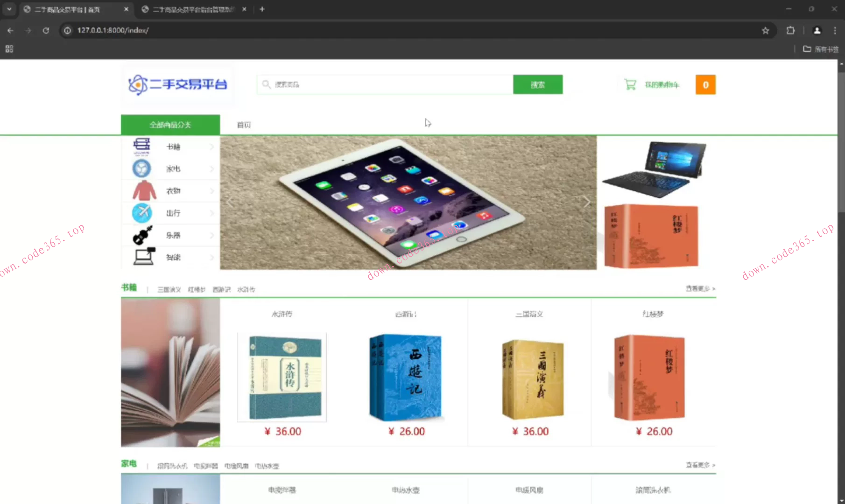Open the 红楼梦 book cover in 书籍 list

pyautogui.click(x=649, y=377)
